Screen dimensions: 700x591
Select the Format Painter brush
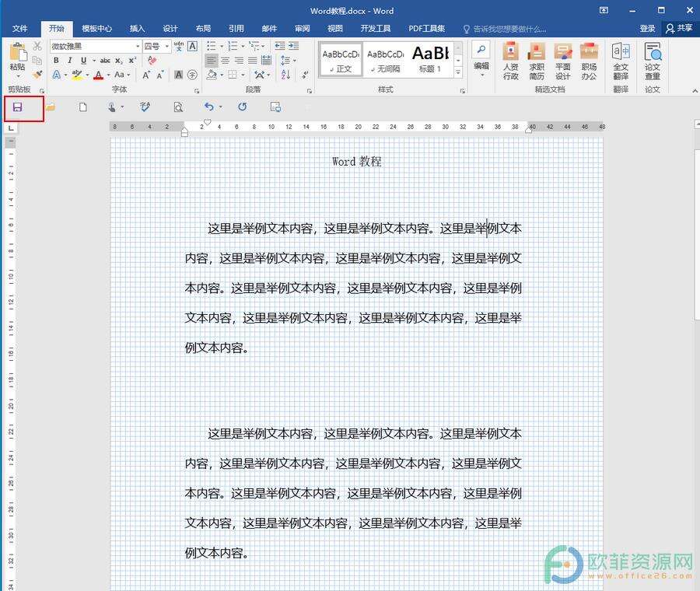click(37, 74)
